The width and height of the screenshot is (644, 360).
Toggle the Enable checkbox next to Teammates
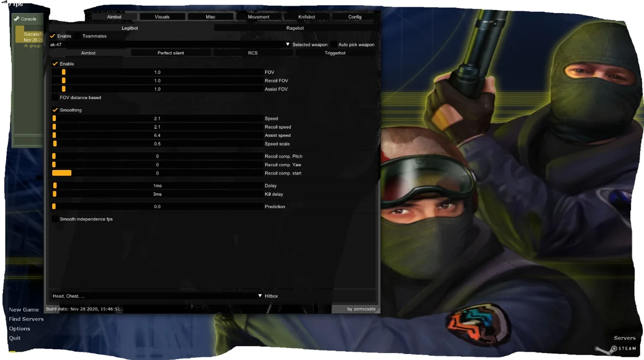click(x=52, y=36)
